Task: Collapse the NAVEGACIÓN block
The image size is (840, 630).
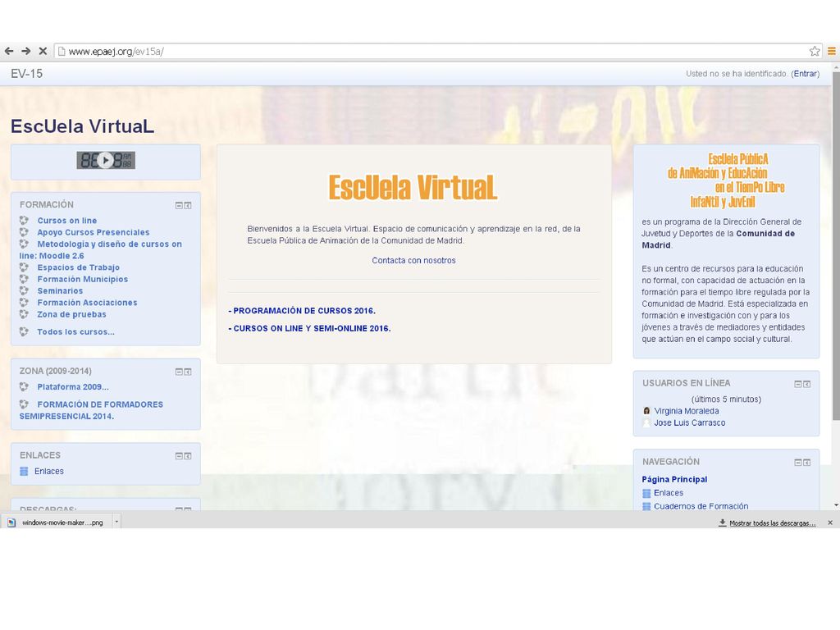Action: pos(797,463)
